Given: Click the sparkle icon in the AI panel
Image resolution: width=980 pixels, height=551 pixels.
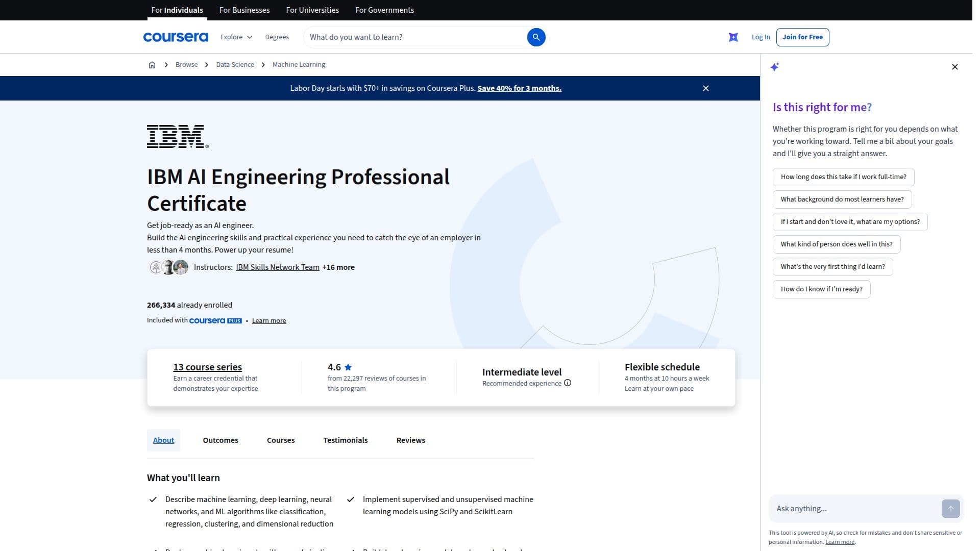Looking at the screenshot, I should [x=775, y=67].
